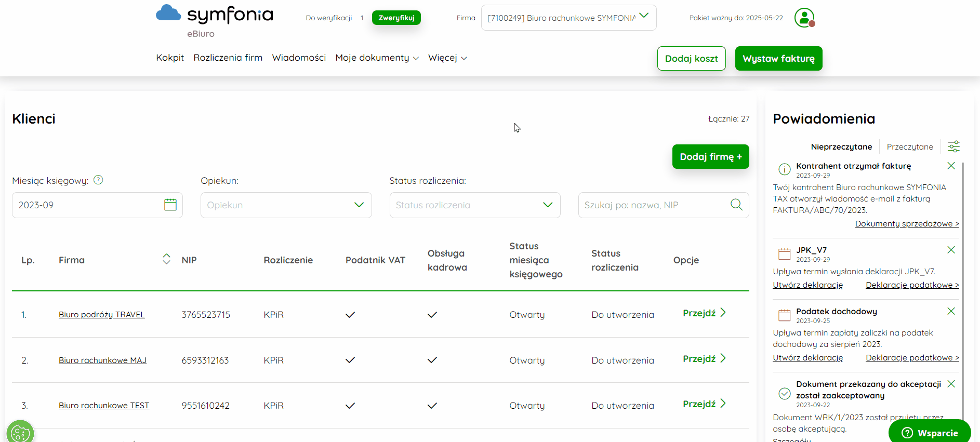
Task: Go to the Kokpit menu item
Action: pos(170,58)
